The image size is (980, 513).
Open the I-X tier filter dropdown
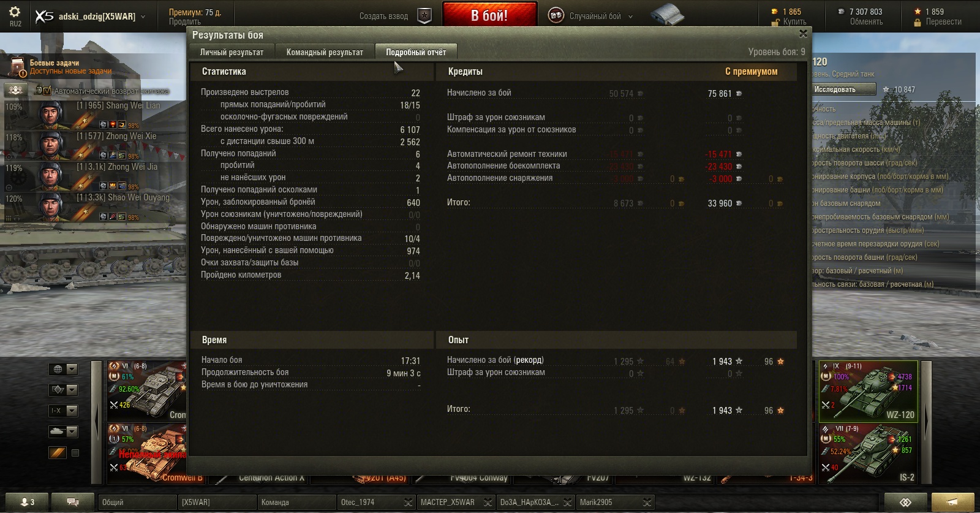coord(64,411)
